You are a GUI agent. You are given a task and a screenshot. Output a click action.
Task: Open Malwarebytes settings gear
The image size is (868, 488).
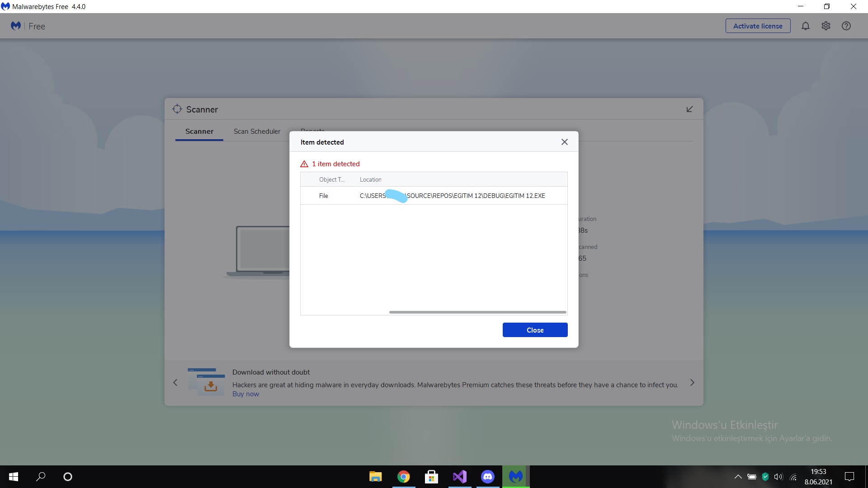tap(826, 26)
